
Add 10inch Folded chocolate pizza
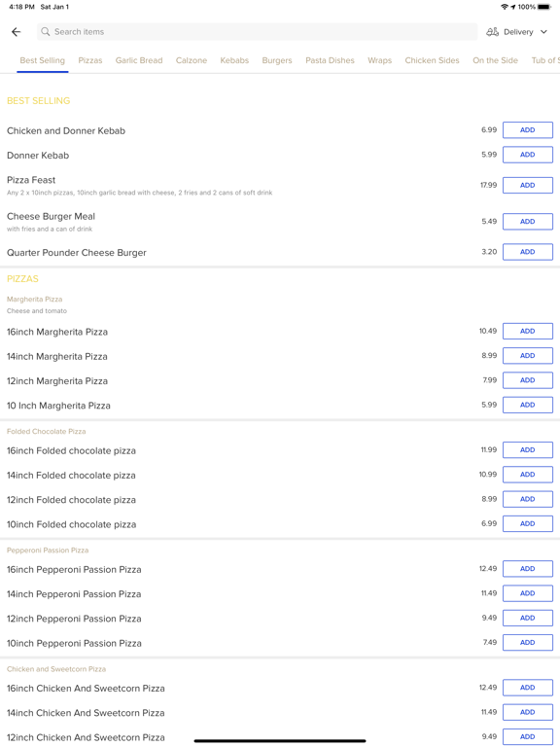[528, 524]
